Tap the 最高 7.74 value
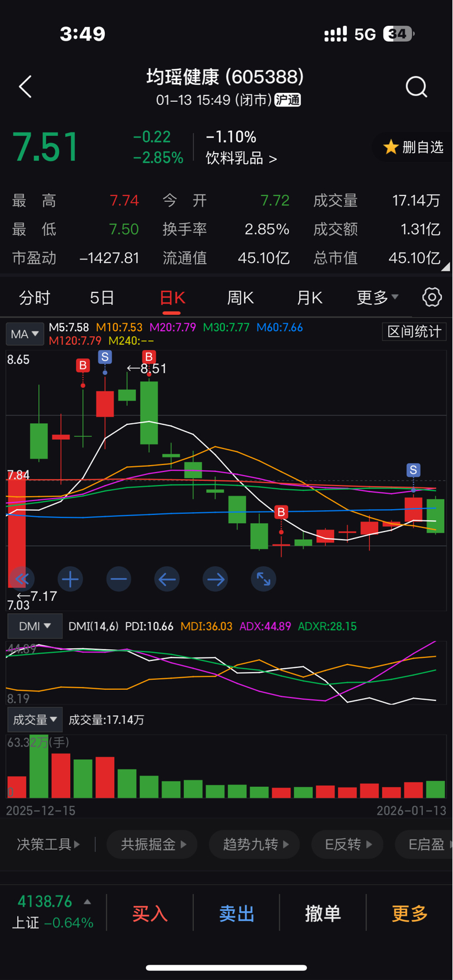The image size is (453, 980). 124,201
